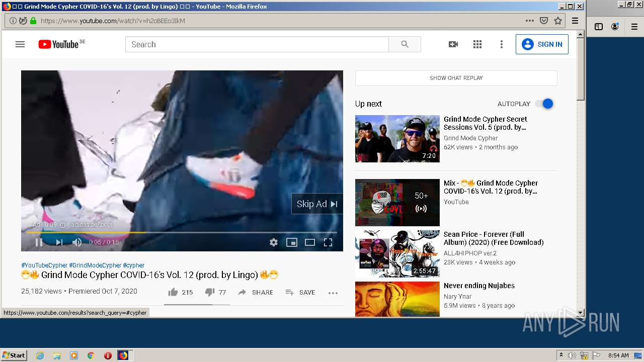Open the YouTube apps grid icon
The height and width of the screenshot is (362, 644).
(x=477, y=44)
